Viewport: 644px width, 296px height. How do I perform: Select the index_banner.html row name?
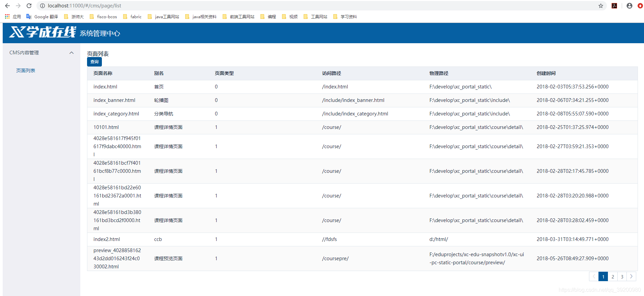tap(114, 100)
